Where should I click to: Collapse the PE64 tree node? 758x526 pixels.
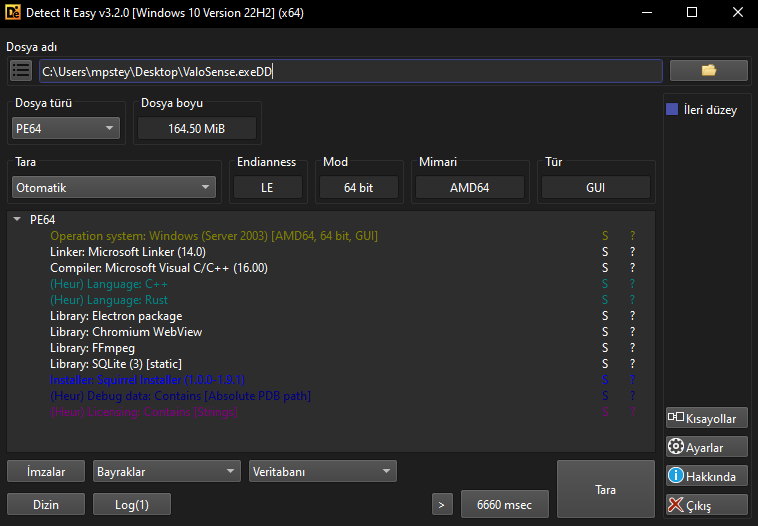[x=17, y=219]
